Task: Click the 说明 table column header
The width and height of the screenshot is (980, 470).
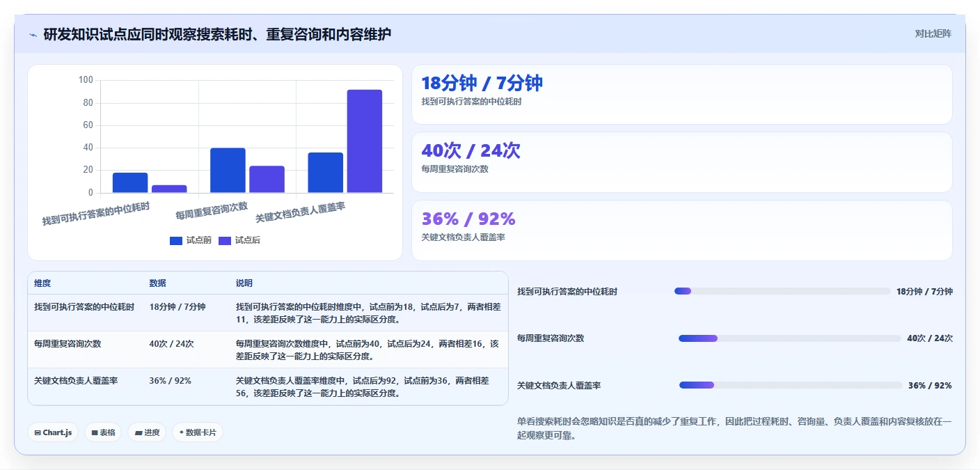Action: point(244,283)
